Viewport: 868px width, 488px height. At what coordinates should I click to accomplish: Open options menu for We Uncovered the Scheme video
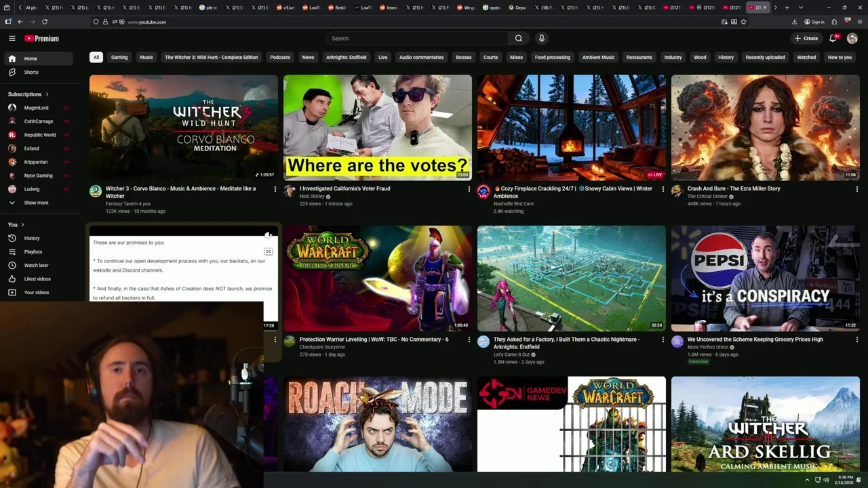tap(856, 340)
